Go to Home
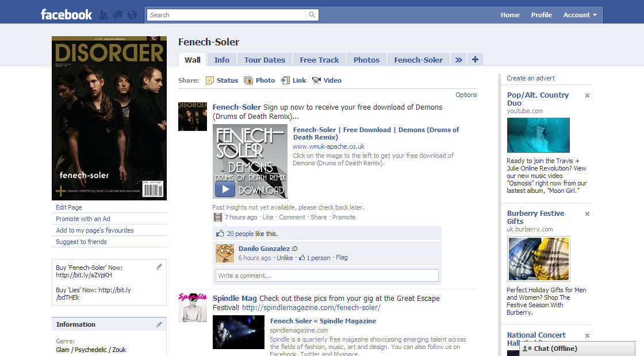The image size is (644, 356). point(510,15)
